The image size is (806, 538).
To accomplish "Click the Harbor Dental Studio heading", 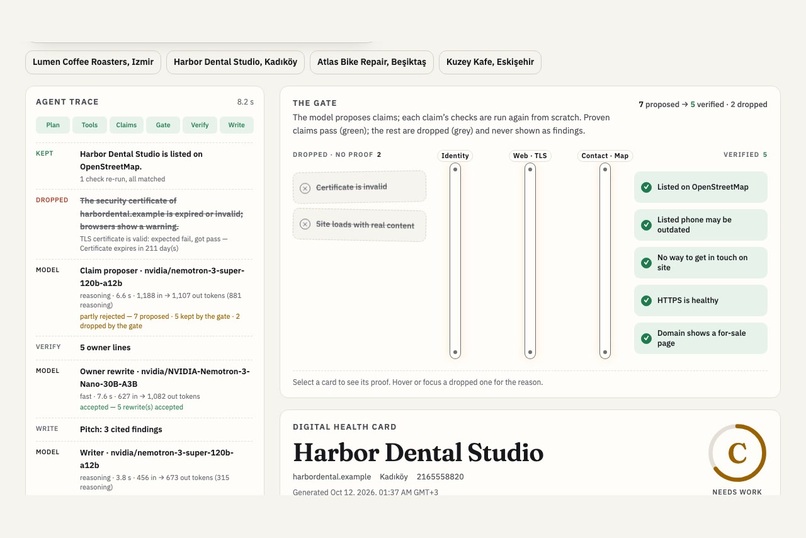I will pyautogui.click(x=418, y=453).
